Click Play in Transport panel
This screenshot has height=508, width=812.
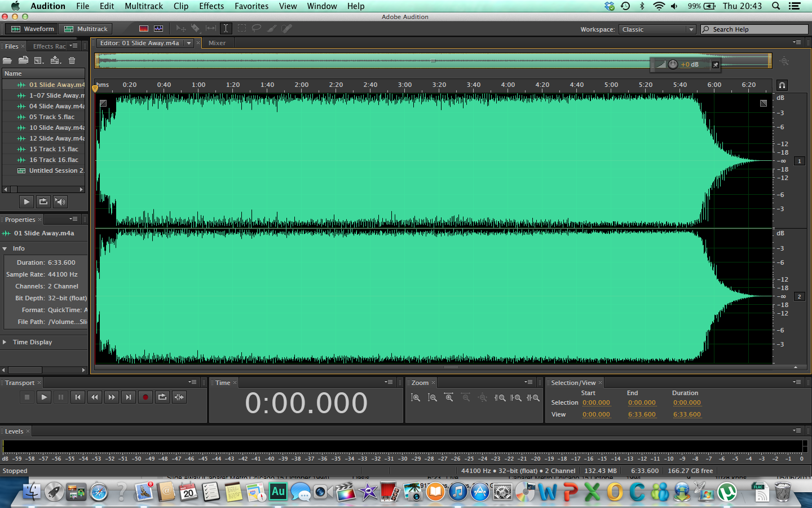click(44, 397)
